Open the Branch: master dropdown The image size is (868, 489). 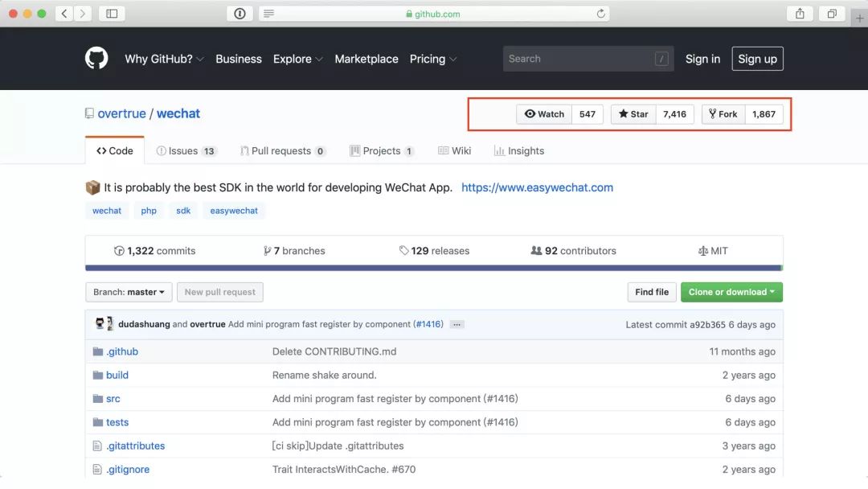coord(129,292)
